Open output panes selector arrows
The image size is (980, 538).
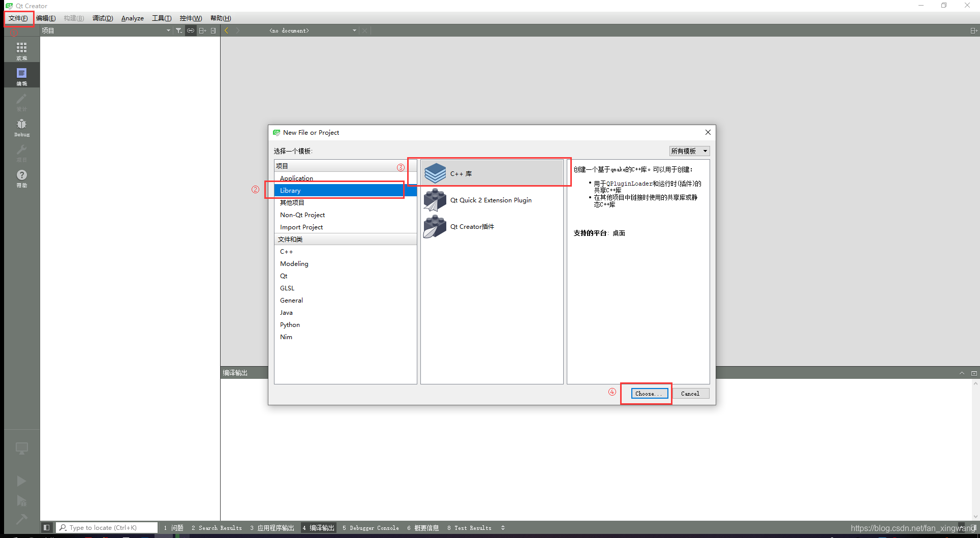click(x=503, y=528)
